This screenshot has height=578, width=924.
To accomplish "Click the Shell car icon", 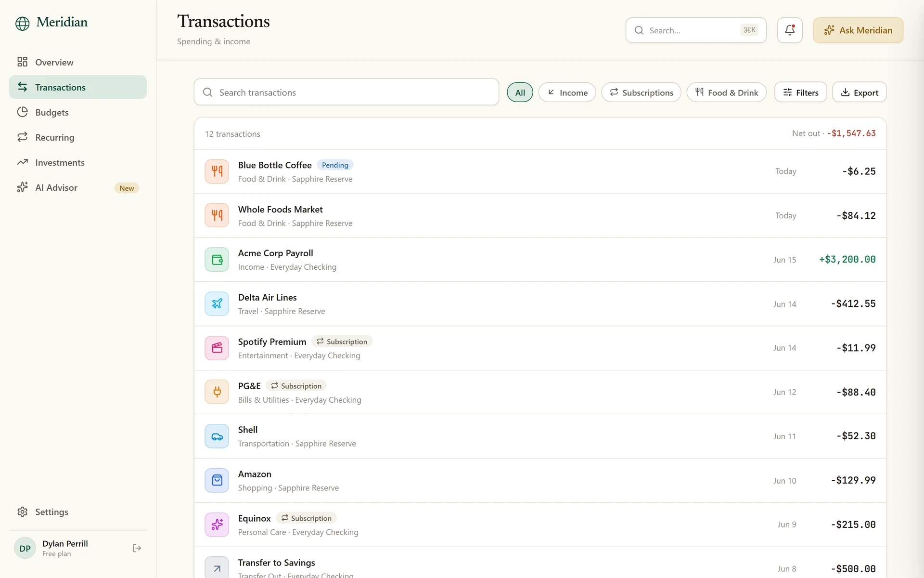I will [x=217, y=436].
